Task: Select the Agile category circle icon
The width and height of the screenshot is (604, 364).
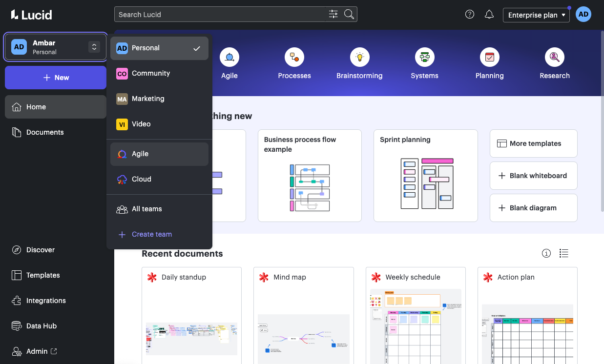Action: (229, 58)
